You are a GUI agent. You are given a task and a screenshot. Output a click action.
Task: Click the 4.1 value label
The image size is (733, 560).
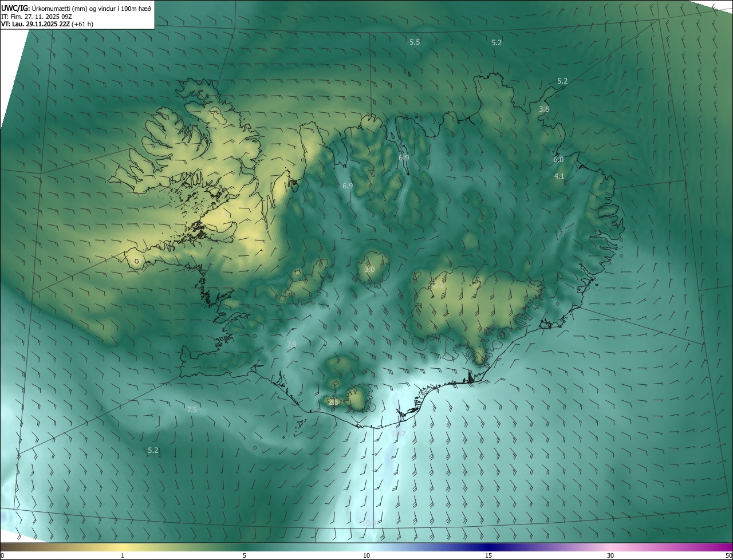(559, 176)
